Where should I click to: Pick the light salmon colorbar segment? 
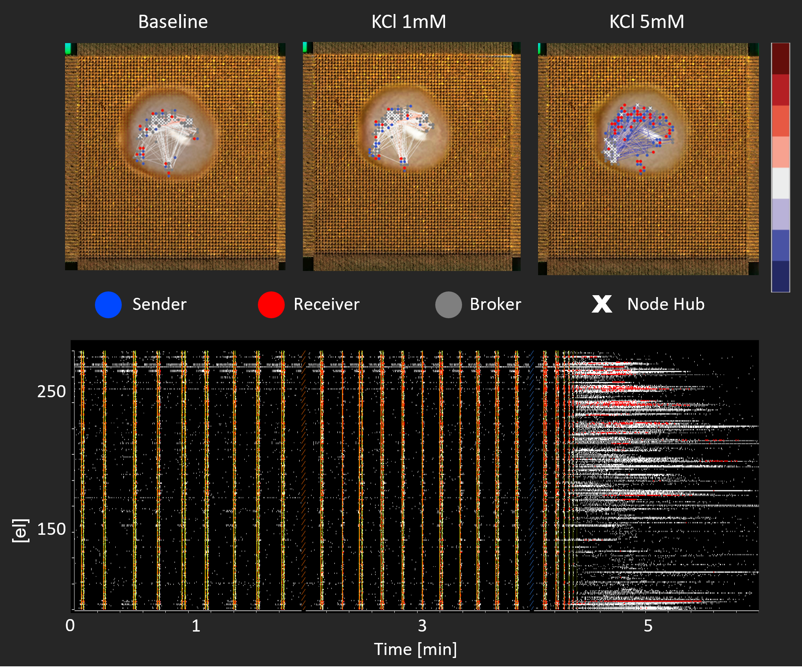tap(780, 152)
